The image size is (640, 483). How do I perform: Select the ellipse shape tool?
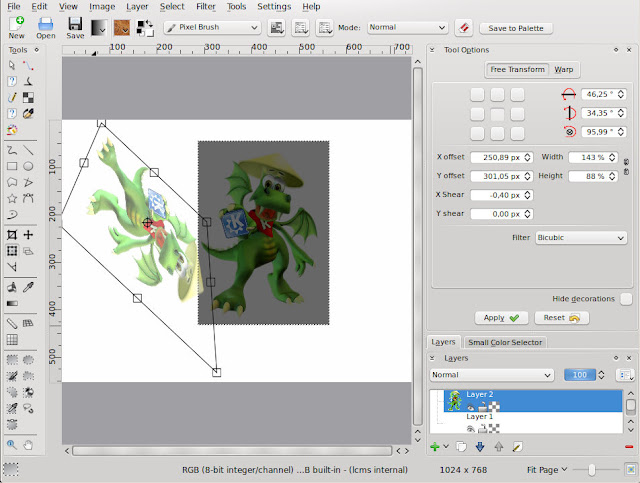(28, 166)
